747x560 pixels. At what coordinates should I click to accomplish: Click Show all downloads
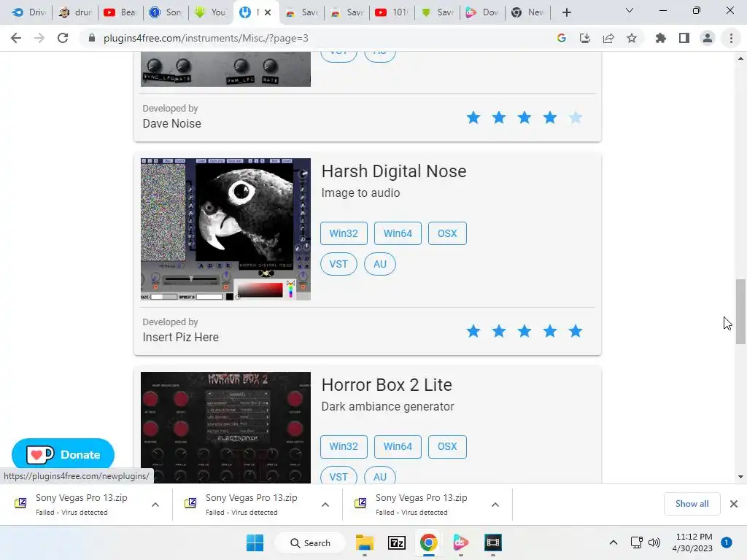tap(692, 504)
